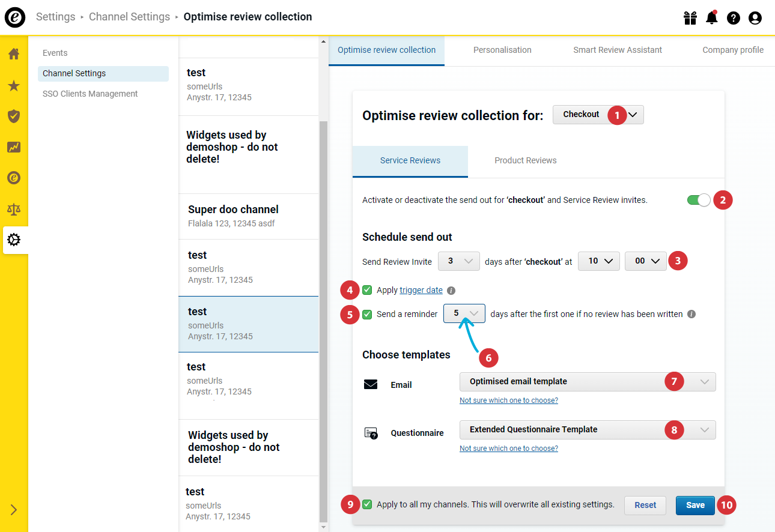Open the hour dropdown showing 10
The height and width of the screenshot is (532, 775).
click(599, 261)
